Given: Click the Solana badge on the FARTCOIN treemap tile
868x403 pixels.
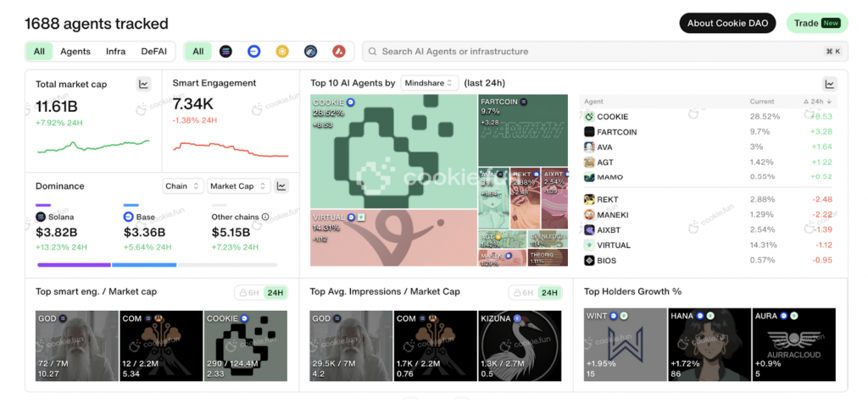Looking at the screenshot, I should point(523,102).
